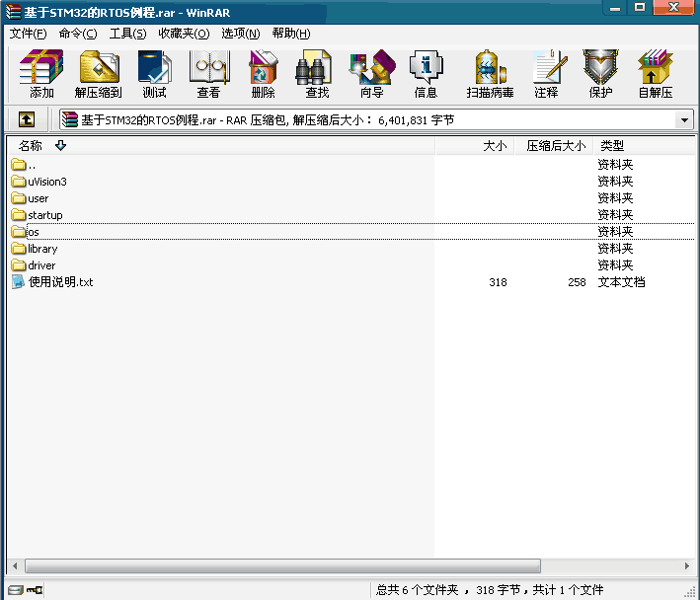Click the library folder name
The width and height of the screenshot is (700, 600).
coord(42,249)
